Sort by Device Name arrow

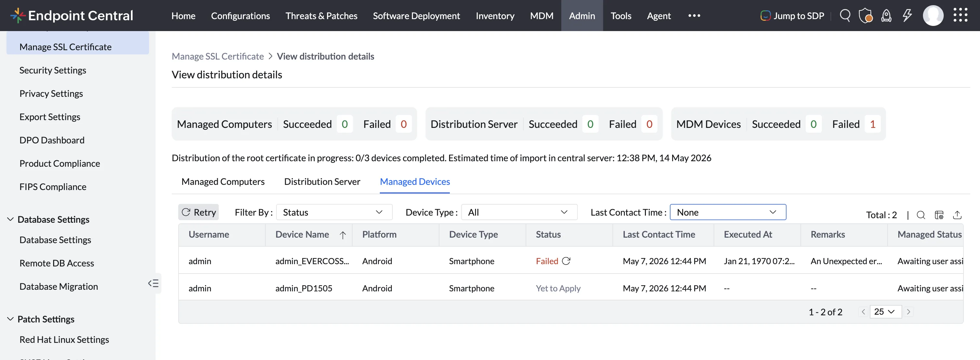point(343,235)
